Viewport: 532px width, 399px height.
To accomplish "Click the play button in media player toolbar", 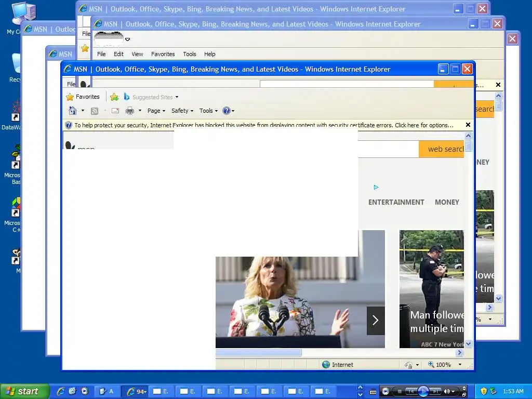I will (x=423, y=391).
